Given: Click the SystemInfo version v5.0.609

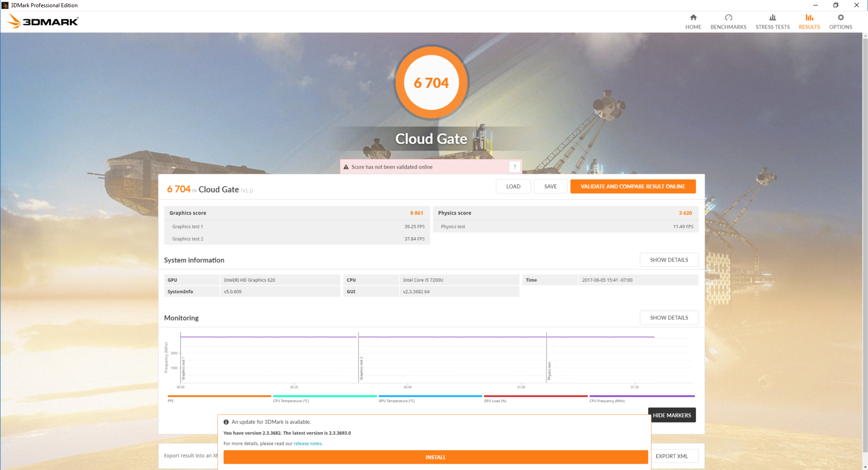Looking at the screenshot, I should [233, 292].
